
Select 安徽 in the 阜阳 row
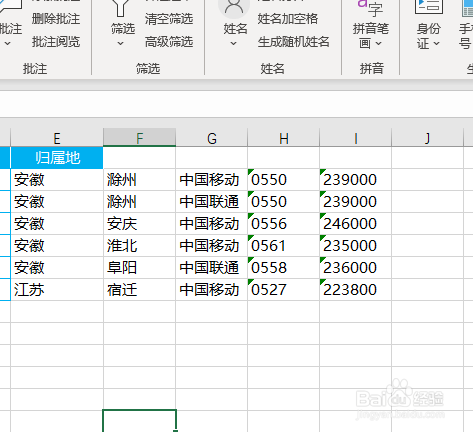[57, 268]
